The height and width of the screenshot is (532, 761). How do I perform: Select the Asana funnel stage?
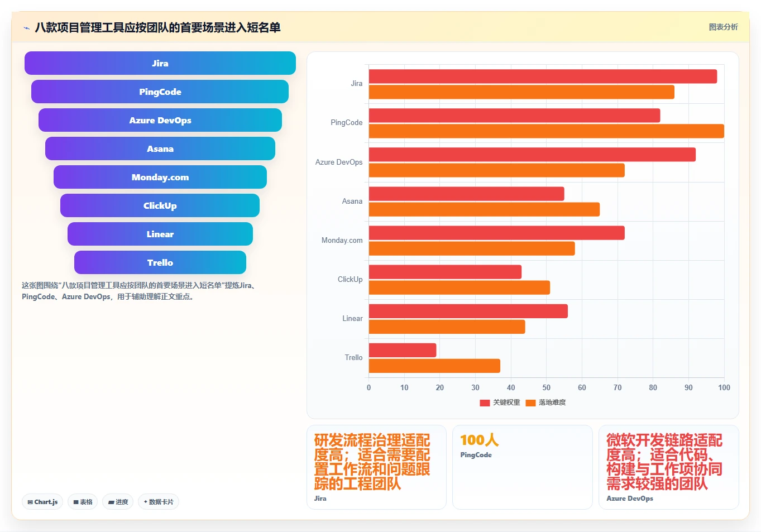pos(160,148)
